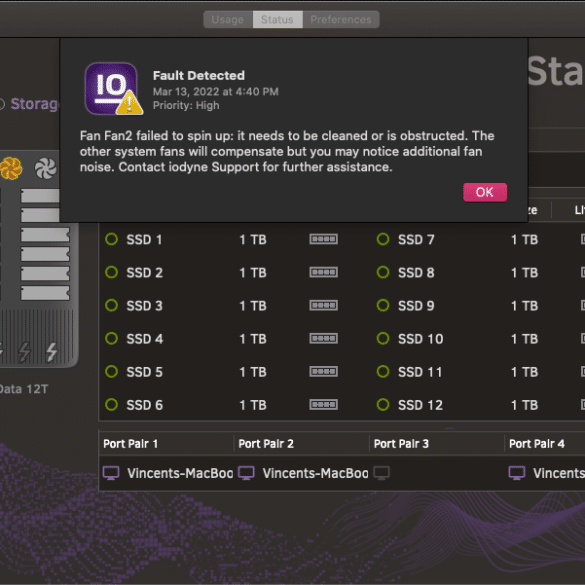Click the rightmost lightning bolt port icon
The height and width of the screenshot is (585, 585).
tap(51, 352)
